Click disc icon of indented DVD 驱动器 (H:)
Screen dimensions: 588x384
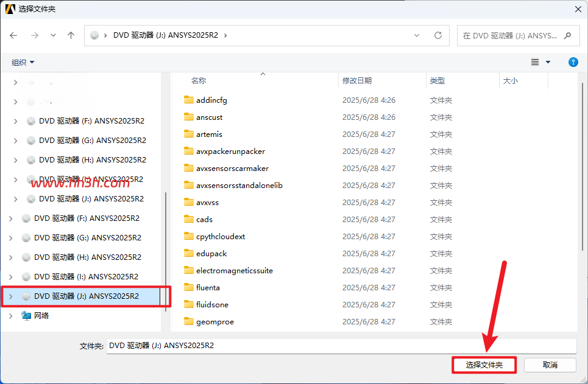click(x=30, y=160)
